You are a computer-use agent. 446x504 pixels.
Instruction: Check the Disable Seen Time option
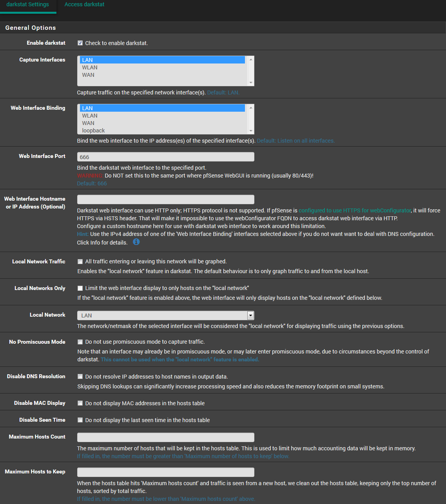point(80,420)
